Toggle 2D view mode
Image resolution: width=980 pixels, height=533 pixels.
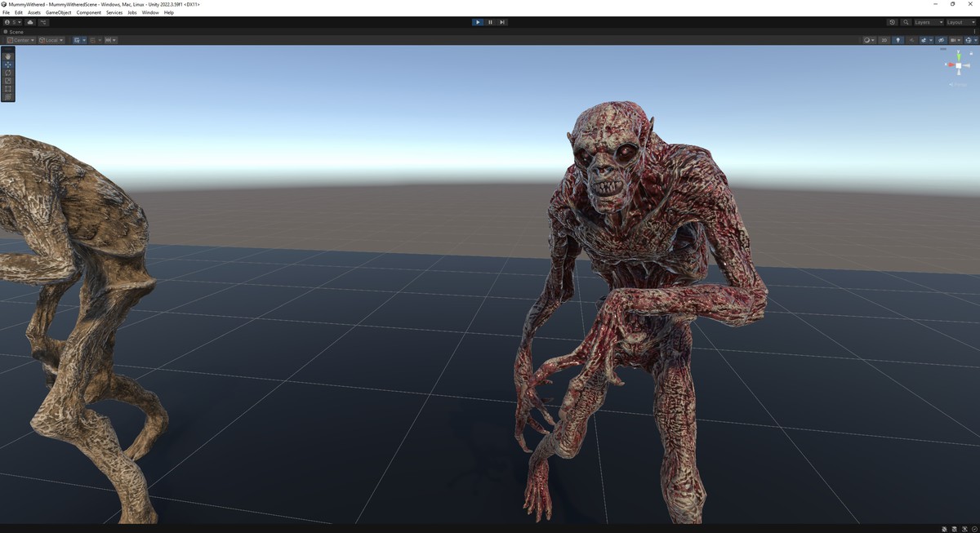click(x=884, y=40)
